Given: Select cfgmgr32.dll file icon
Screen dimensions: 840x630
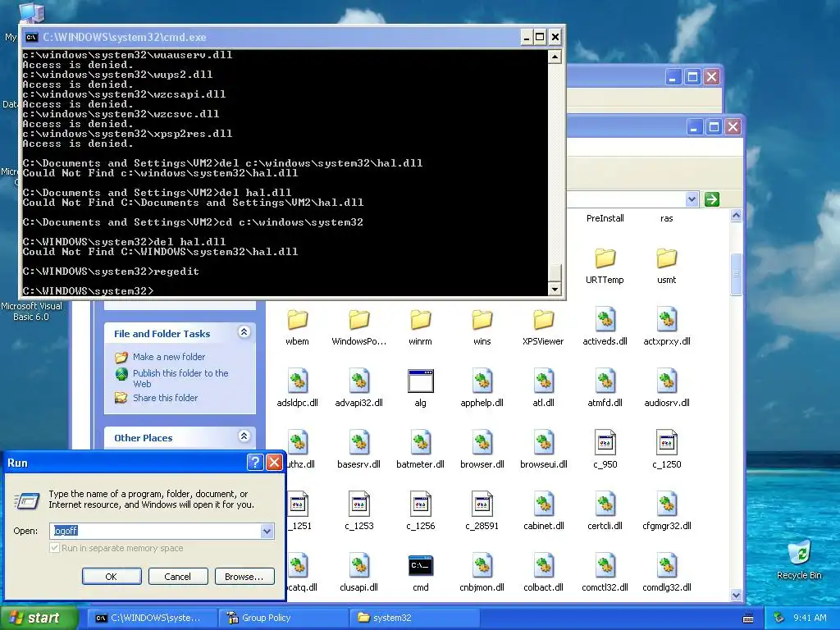Looking at the screenshot, I should (666, 504).
